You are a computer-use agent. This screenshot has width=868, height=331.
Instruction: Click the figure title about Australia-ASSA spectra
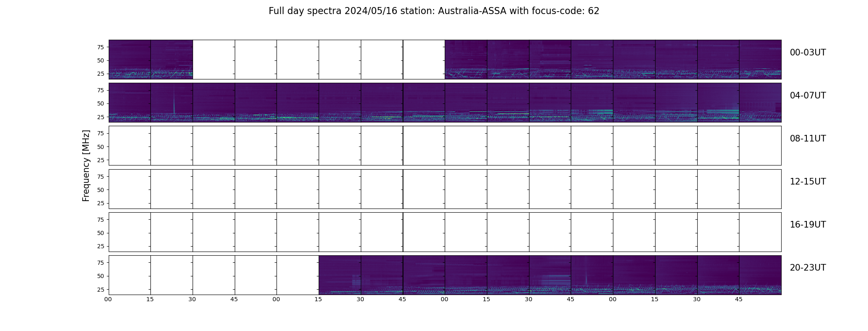coord(434,11)
